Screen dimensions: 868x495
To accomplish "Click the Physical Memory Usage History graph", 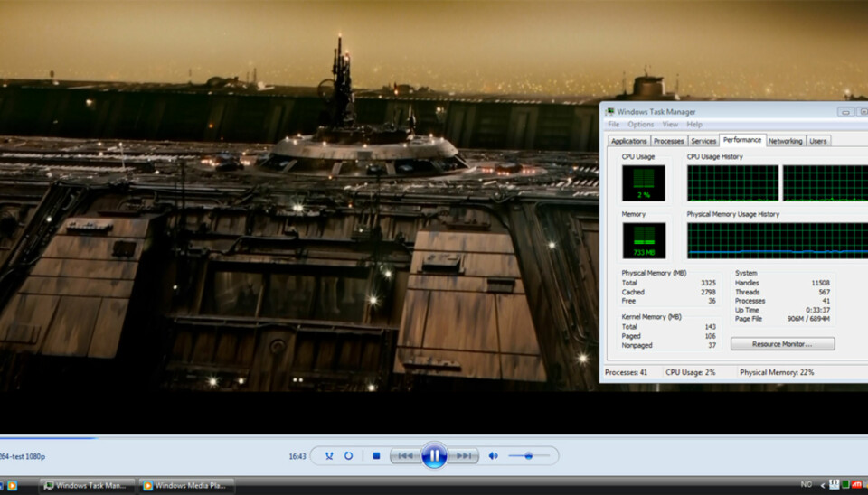I will click(778, 240).
